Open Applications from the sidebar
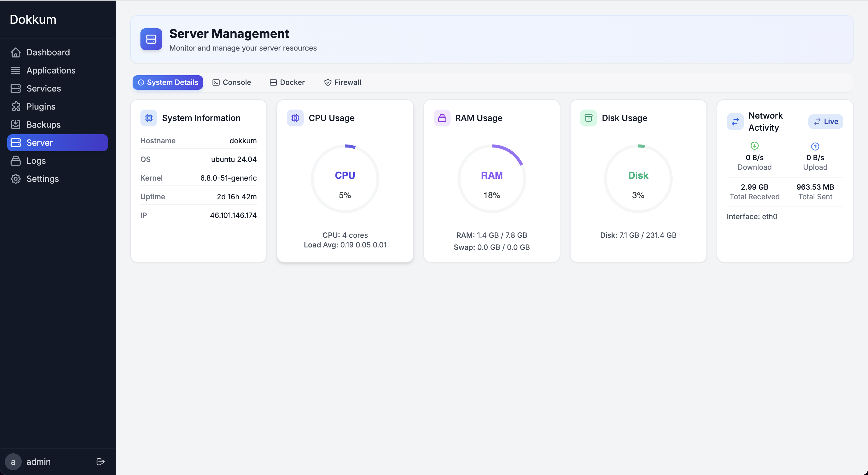 click(51, 70)
